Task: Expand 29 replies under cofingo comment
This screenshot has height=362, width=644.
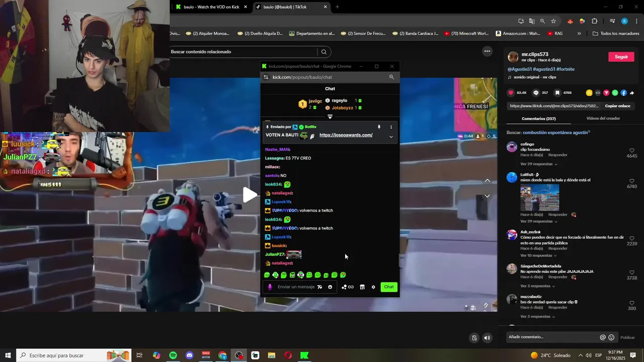Action: [538, 164]
